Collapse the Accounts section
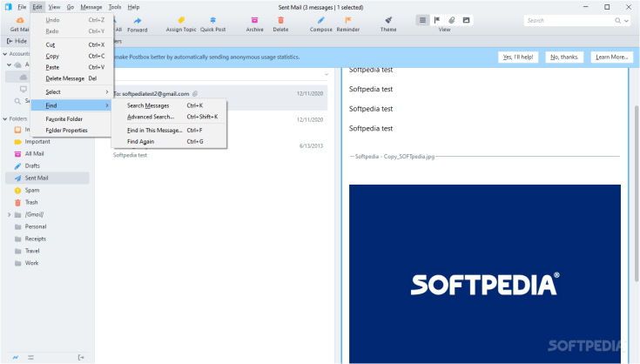This screenshot has height=364, width=640. [x=5, y=54]
